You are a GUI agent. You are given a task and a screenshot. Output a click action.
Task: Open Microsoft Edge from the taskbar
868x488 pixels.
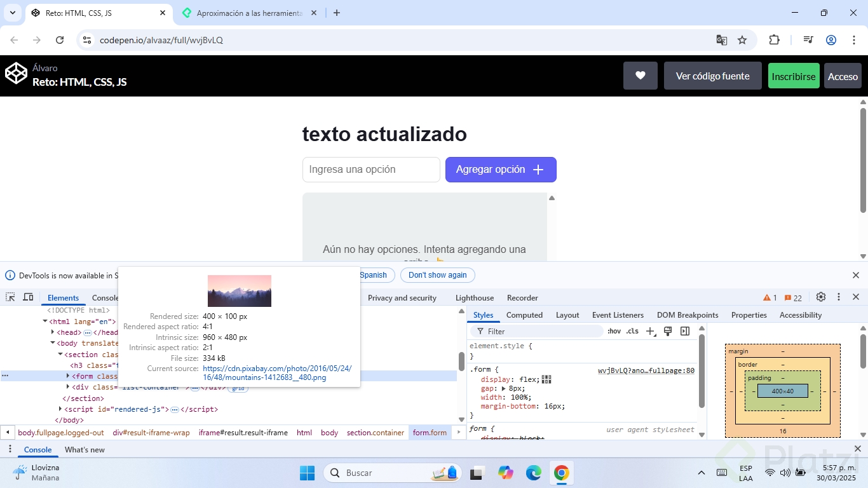[534, 473]
